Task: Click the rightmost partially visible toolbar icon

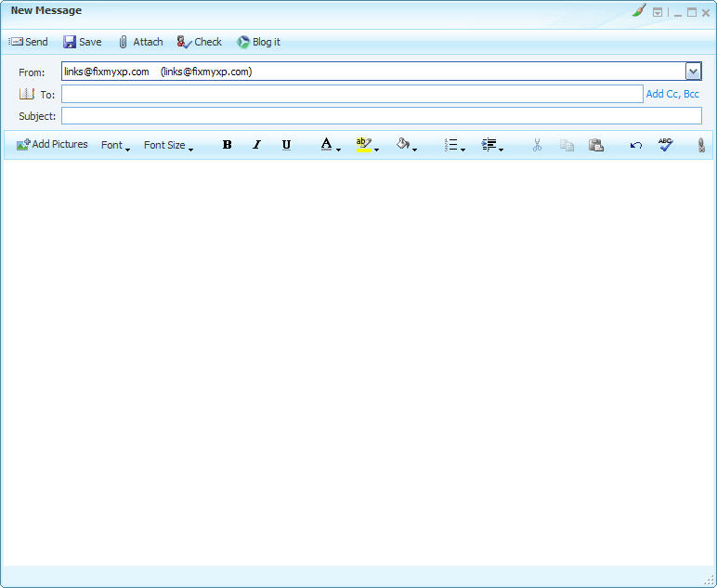Action: coord(701,145)
